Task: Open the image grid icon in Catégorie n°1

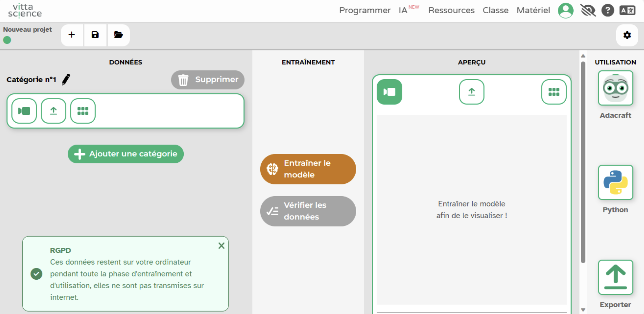Action: tap(83, 111)
